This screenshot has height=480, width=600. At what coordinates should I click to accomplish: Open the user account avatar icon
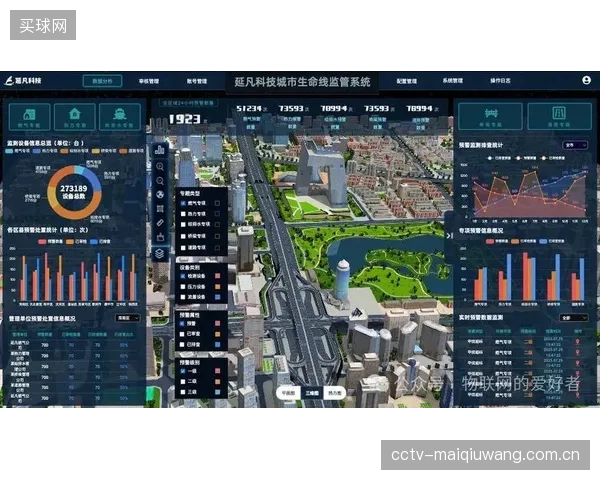pos(586,80)
